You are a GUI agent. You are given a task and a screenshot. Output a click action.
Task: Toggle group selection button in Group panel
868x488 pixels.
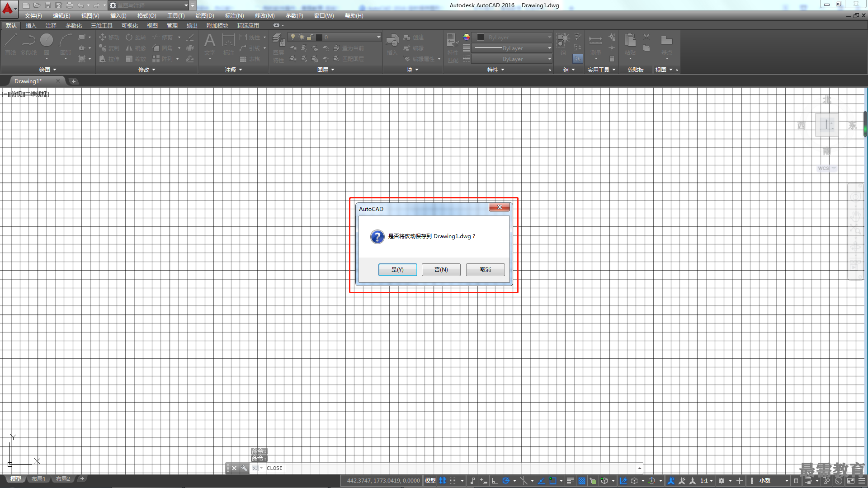(x=578, y=59)
